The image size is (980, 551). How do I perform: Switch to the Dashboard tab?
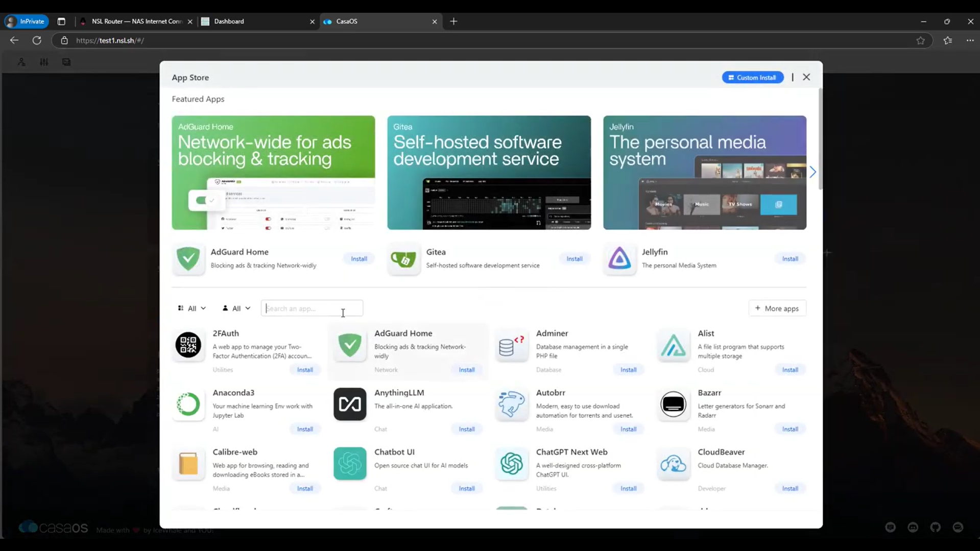[x=258, y=21]
